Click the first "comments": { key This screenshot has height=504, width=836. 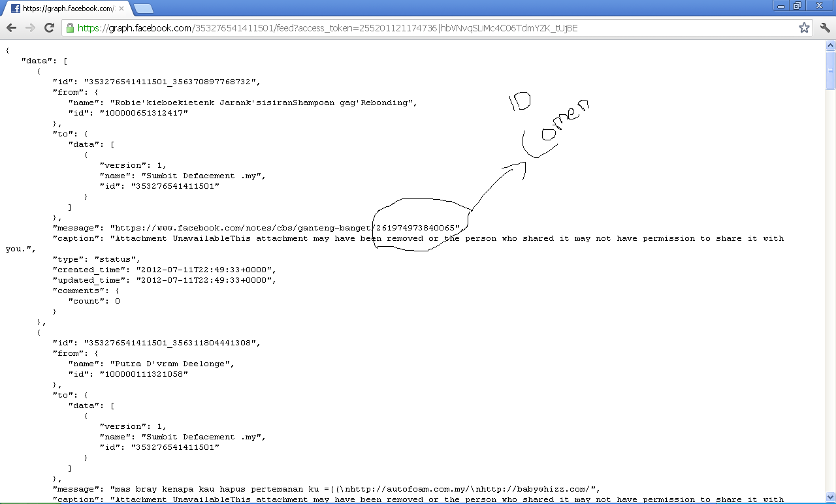pyautogui.click(x=86, y=291)
